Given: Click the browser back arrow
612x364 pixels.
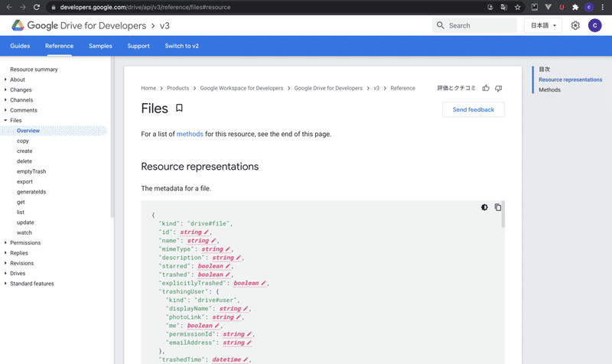Looking at the screenshot, I should coord(9,7).
